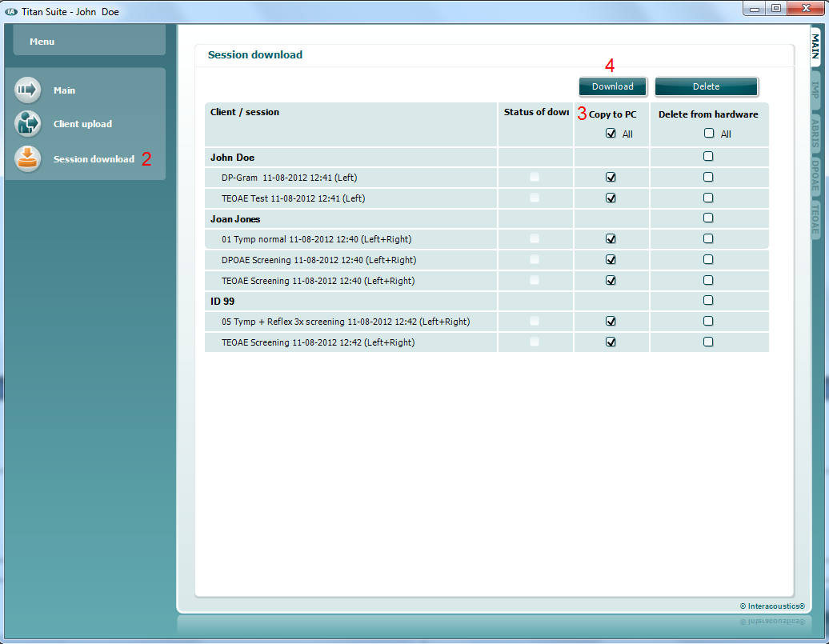Uncheck Copy to PC for 05 Tymp + Reflex
This screenshot has width=829, height=644.
611,321
